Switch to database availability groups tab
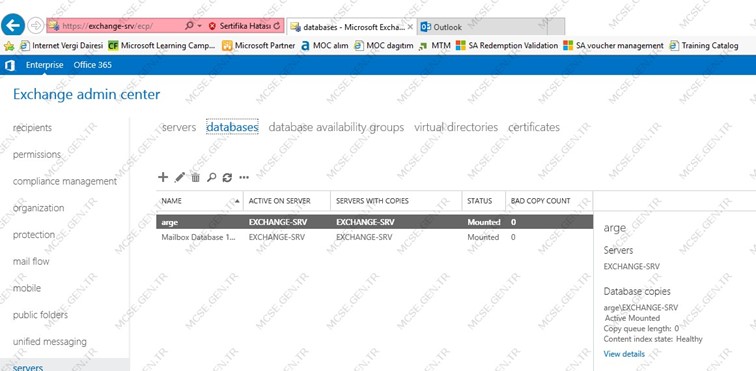This screenshot has width=756, height=371. point(336,127)
